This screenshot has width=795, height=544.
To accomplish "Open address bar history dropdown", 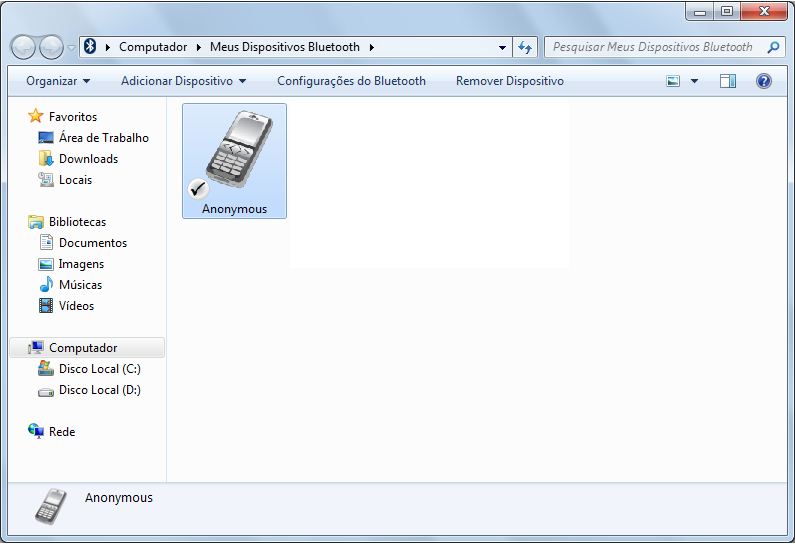I will (x=502, y=48).
